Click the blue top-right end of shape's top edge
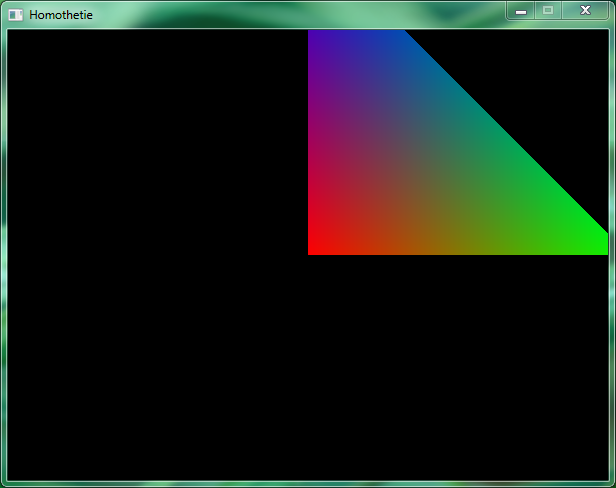This screenshot has height=488, width=616. pos(398,35)
